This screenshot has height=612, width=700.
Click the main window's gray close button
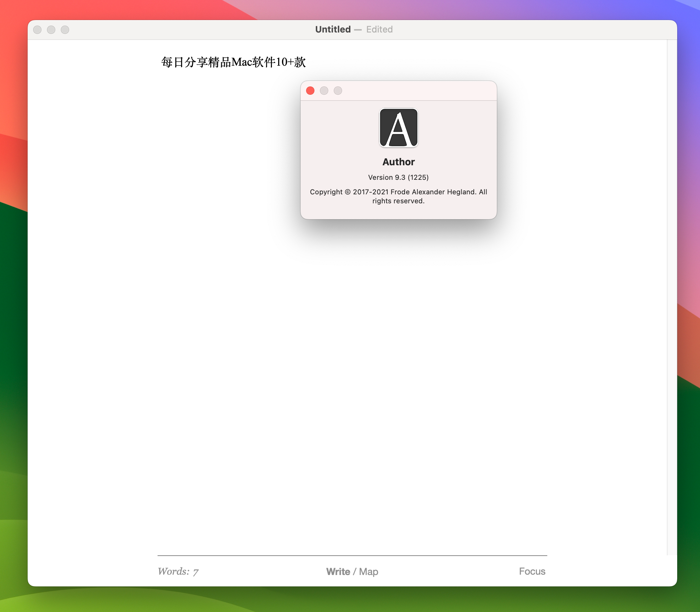(37, 30)
